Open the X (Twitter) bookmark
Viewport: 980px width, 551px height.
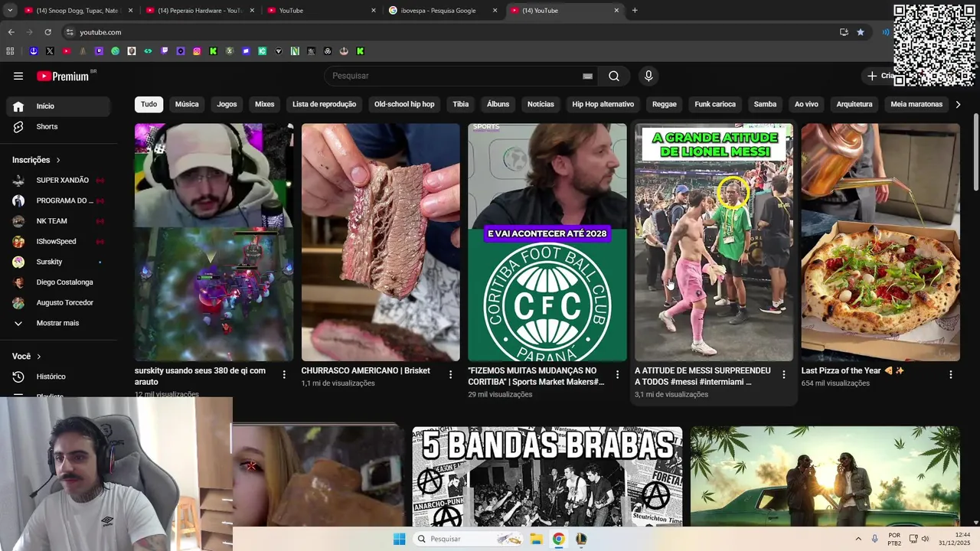click(50, 51)
